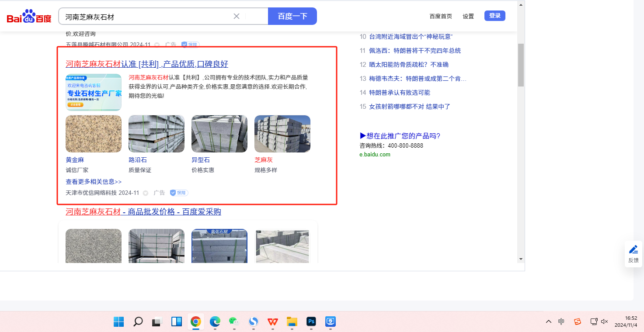Open Photoshop from the taskbar
The image size is (644, 332).
point(311,322)
